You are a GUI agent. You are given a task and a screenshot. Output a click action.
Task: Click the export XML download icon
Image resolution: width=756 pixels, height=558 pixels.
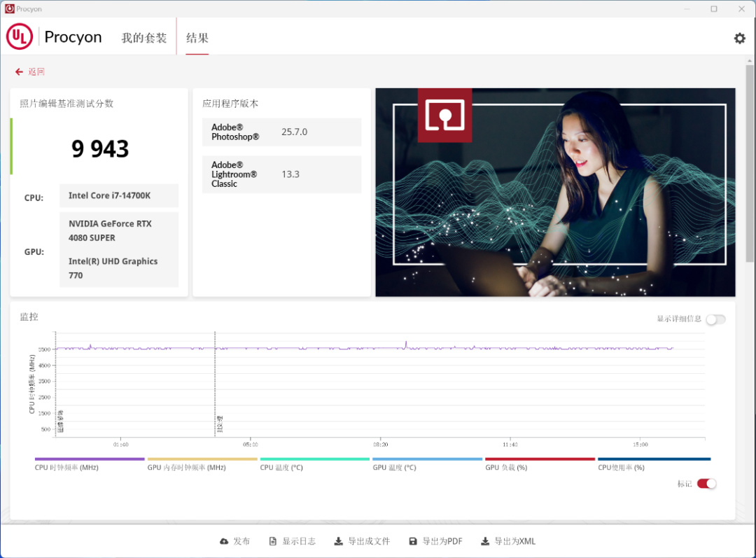[485, 541]
